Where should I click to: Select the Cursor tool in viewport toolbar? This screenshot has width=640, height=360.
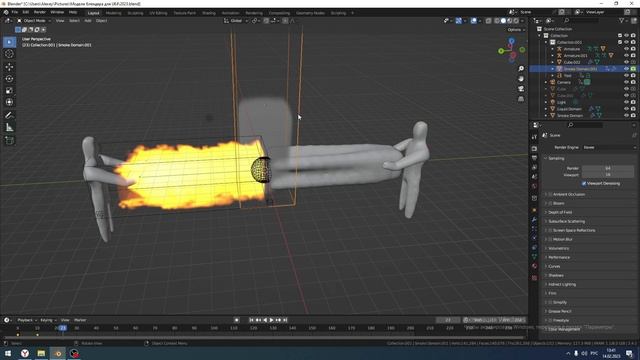[x=9, y=54]
